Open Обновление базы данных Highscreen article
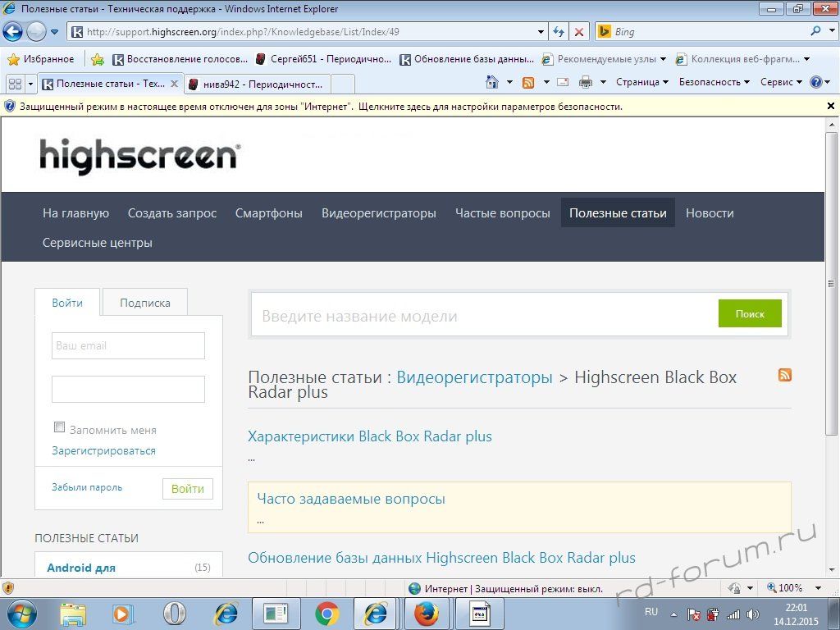The height and width of the screenshot is (630, 840). 441,558
